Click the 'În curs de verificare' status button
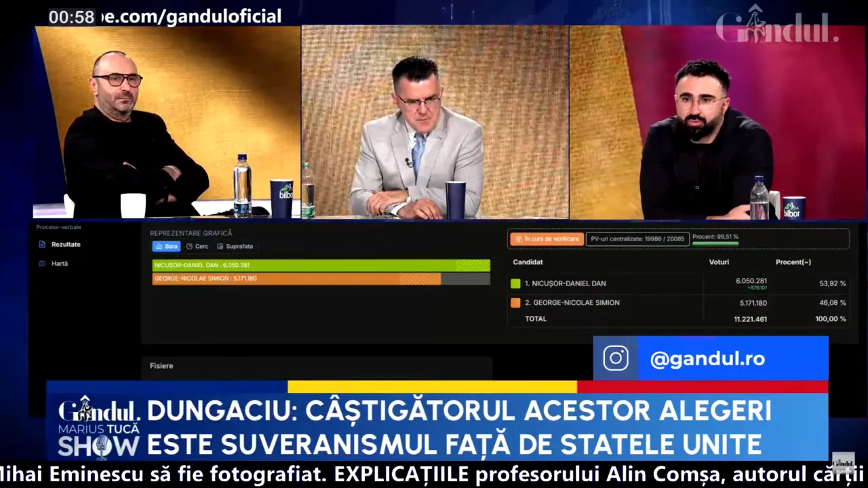 pos(547,239)
